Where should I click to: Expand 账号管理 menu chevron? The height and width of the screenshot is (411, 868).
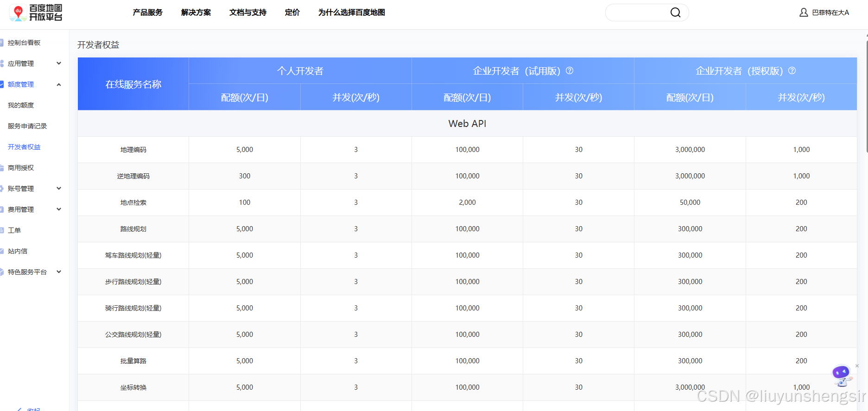point(59,189)
